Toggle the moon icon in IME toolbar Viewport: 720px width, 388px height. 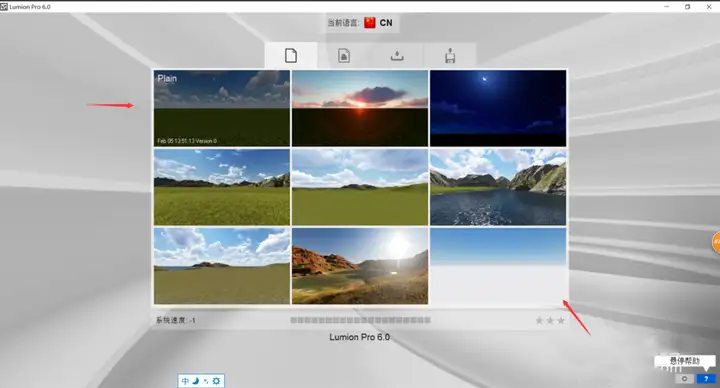[196, 381]
